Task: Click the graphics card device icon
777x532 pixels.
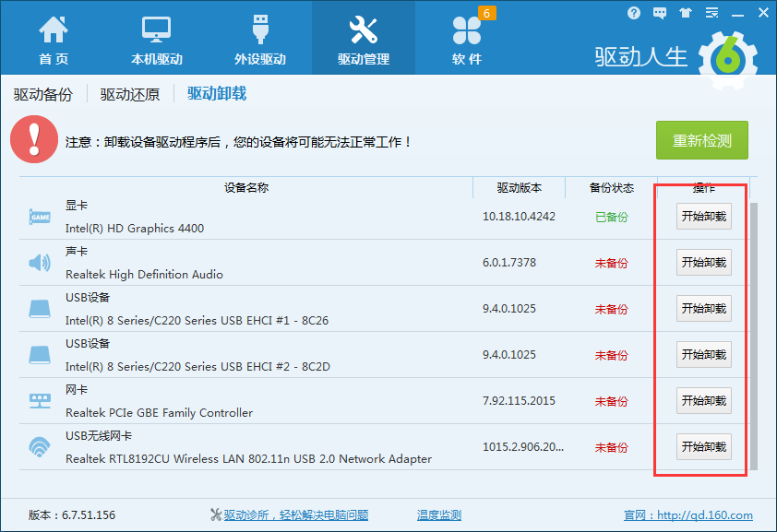Action: coord(38,217)
